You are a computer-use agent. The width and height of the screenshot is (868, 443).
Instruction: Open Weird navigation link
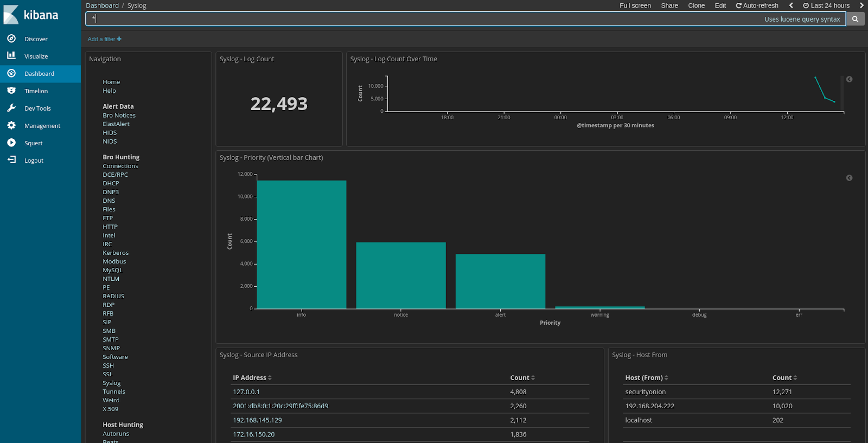[111, 400]
